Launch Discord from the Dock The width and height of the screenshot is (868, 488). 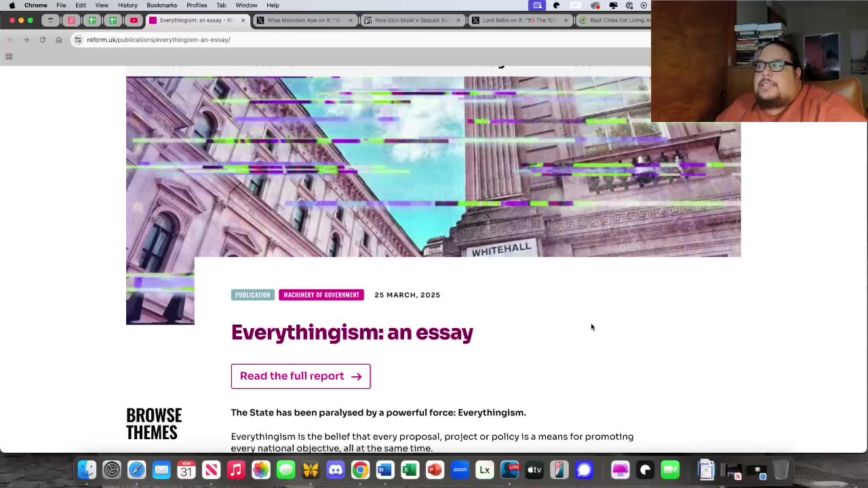click(x=336, y=470)
